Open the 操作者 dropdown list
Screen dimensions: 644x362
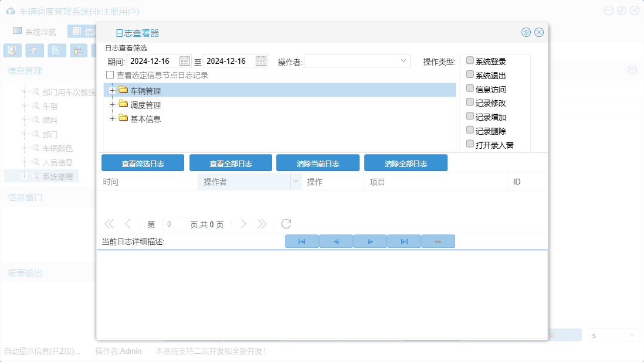404,61
